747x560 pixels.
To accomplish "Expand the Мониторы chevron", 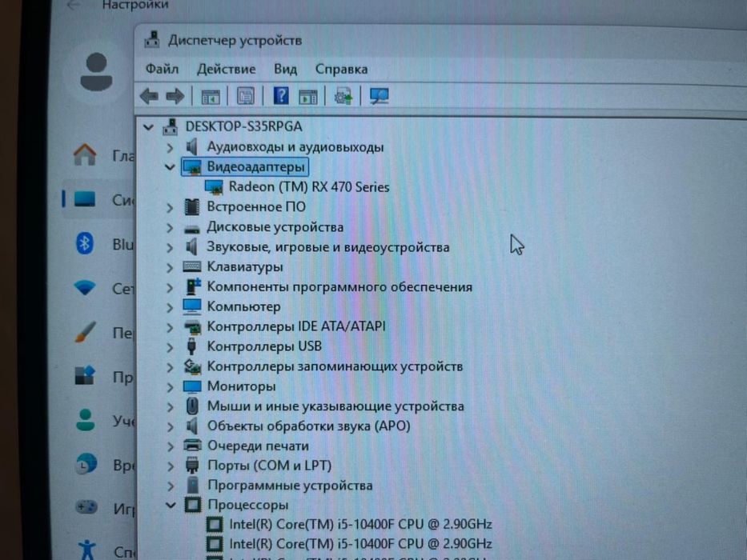I will (170, 387).
